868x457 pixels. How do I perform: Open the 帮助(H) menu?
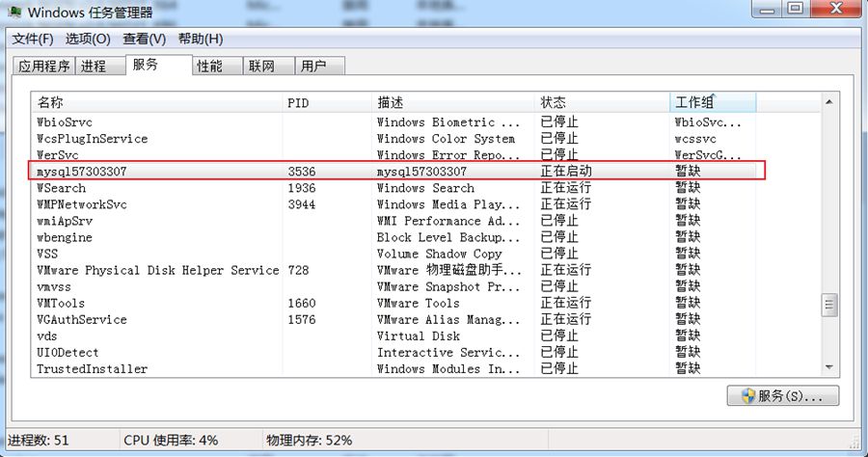click(x=200, y=39)
